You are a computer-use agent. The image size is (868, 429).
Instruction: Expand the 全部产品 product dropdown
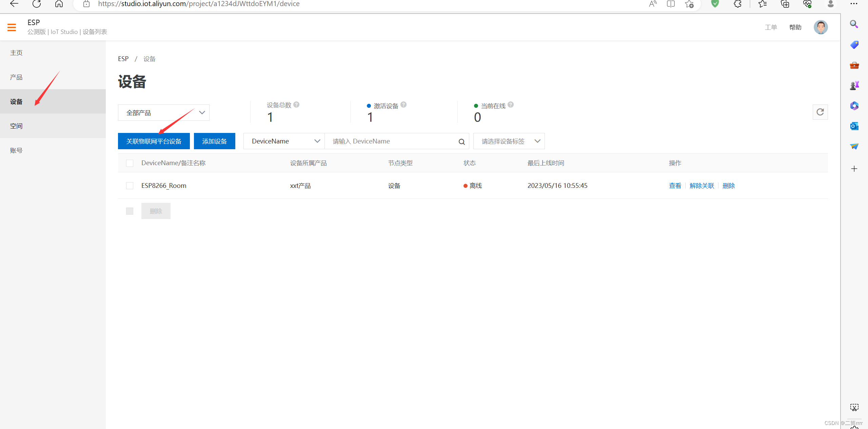[x=163, y=113]
